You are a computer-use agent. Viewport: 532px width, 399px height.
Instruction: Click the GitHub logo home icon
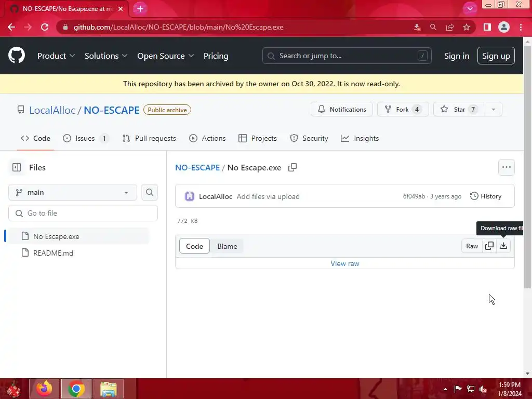(16, 56)
